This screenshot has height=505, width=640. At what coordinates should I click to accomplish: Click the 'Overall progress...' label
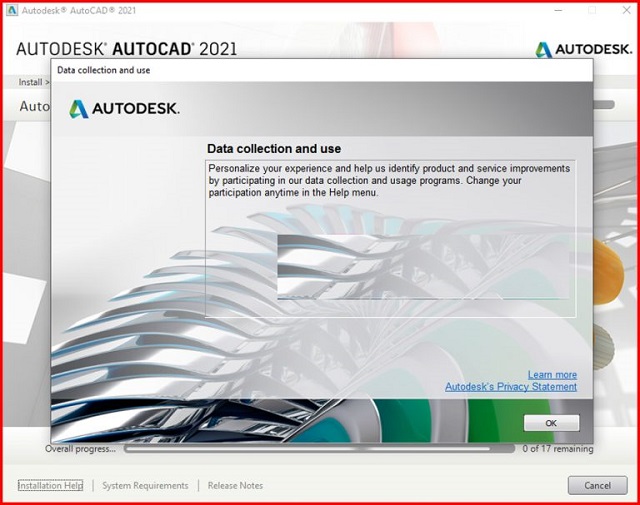[80, 449]
